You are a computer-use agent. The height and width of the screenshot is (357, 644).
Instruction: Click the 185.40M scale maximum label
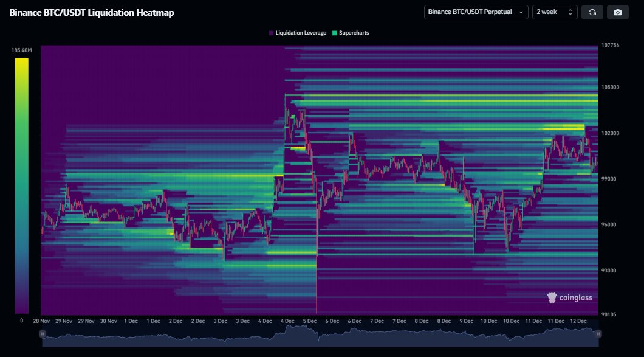coord(21,50)
